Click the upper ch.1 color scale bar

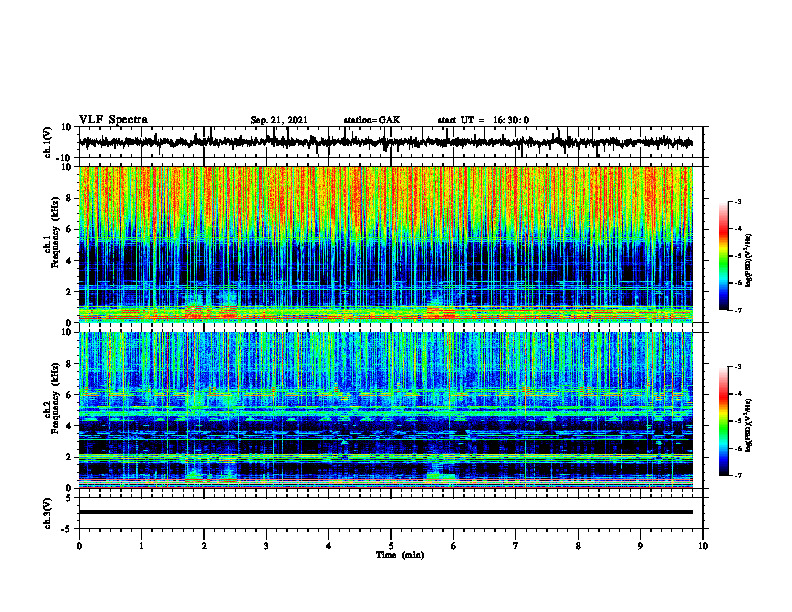(x=723, y=256)
